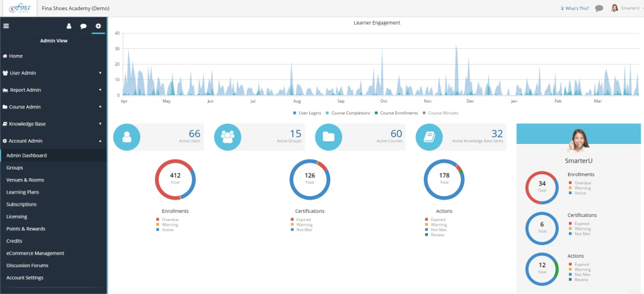This screenshot has width=644, height=294.
Task: Select the admin gear icon in sidebar
Action: click(x=98, y=26)
